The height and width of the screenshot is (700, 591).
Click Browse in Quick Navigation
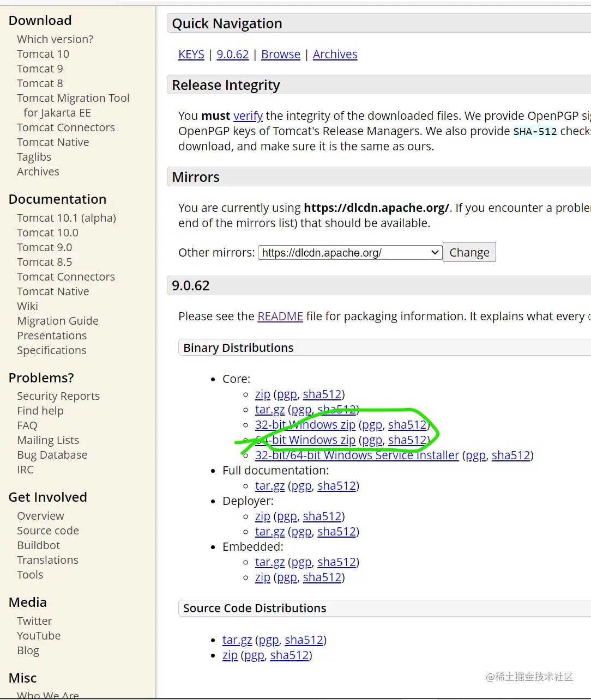pyautogui.click(x=281, y=54)
